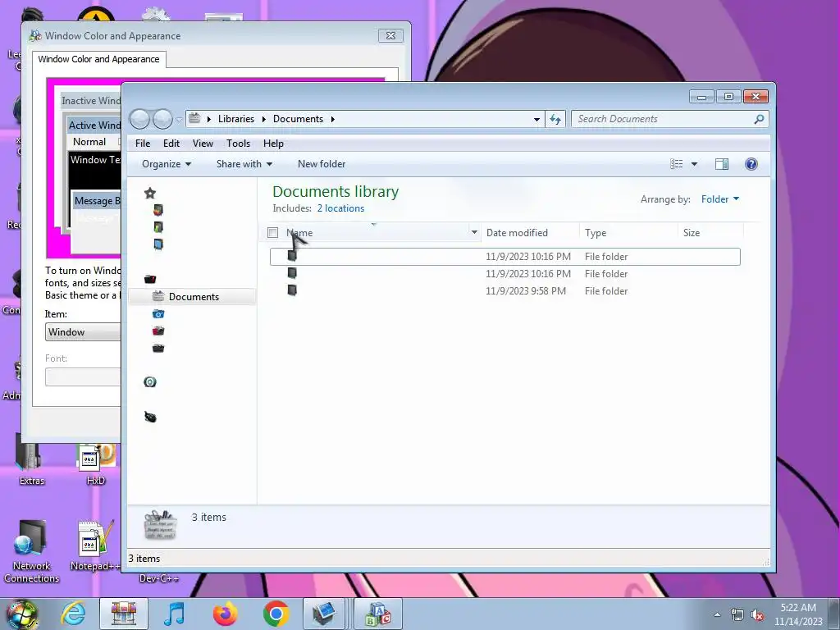Open the Start menu orb
840x630 pixels.
[21, 614]
